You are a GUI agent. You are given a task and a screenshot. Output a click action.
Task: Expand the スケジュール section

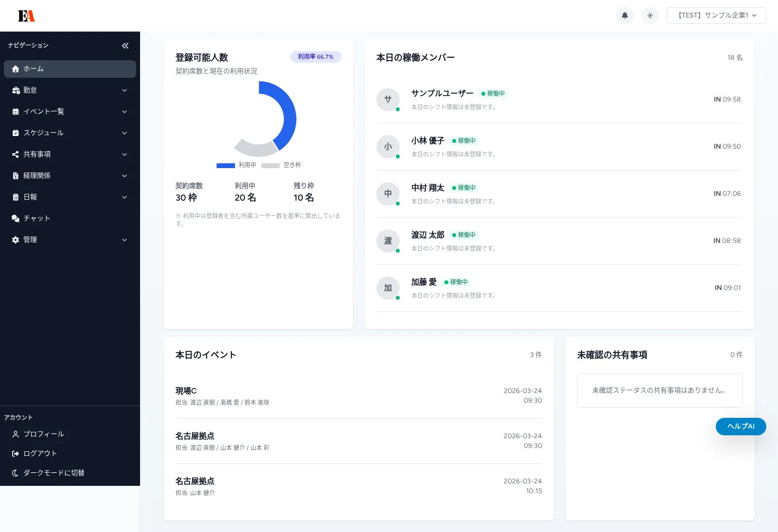pyautogui.click(x=124, y=133)
